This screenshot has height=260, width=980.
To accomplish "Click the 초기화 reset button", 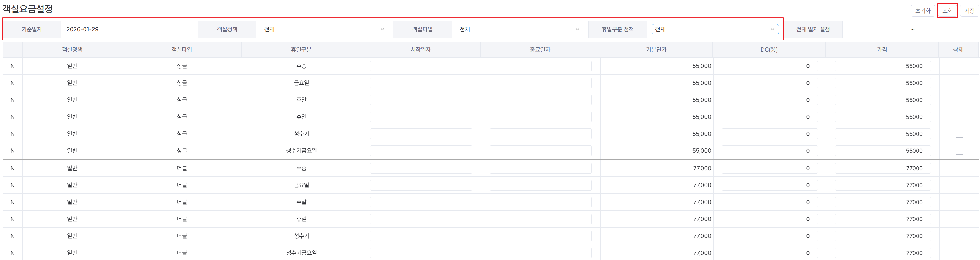I will [x=922, y=11].
